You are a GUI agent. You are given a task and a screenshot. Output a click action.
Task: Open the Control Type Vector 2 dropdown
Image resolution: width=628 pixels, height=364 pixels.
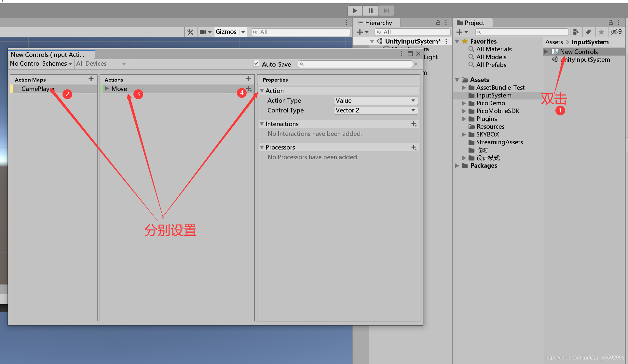(x=375, y=110)
